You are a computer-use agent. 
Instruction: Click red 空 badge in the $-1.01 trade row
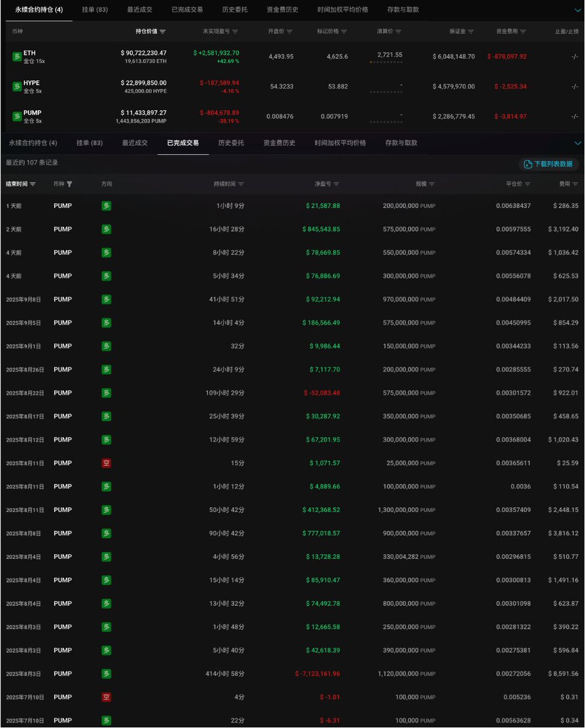[x=107, y=697]
